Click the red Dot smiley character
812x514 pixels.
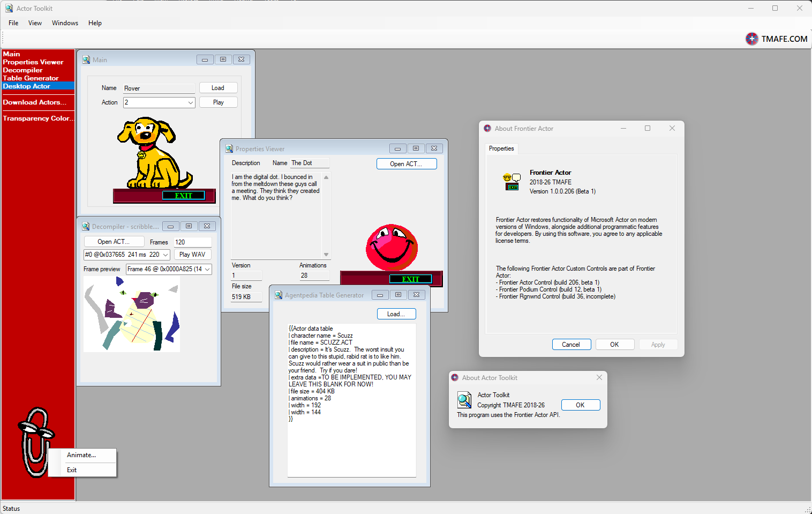pos(392,247)
